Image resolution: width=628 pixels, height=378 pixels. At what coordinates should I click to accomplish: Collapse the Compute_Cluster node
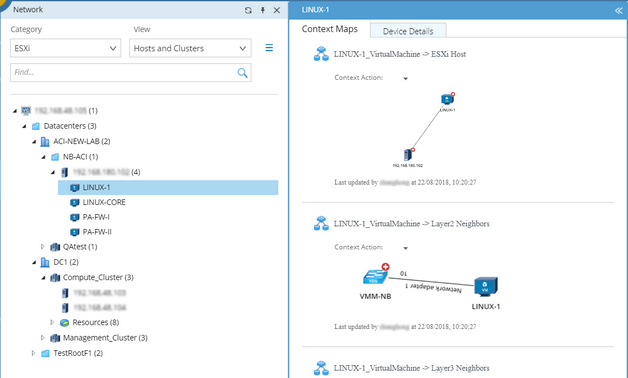pos(43,277)
